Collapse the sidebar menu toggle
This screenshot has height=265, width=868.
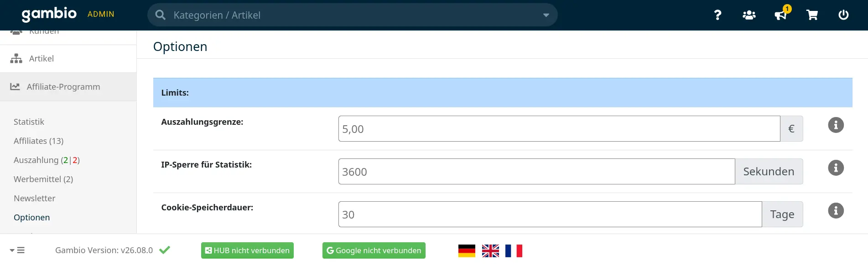[x=17, y=250]
